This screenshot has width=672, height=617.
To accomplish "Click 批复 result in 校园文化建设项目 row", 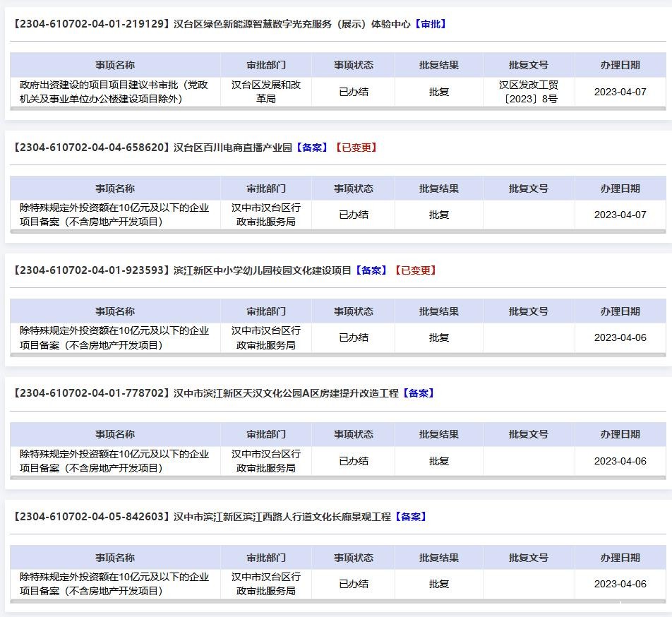I will pyautogui.click(x=439, y=337).
